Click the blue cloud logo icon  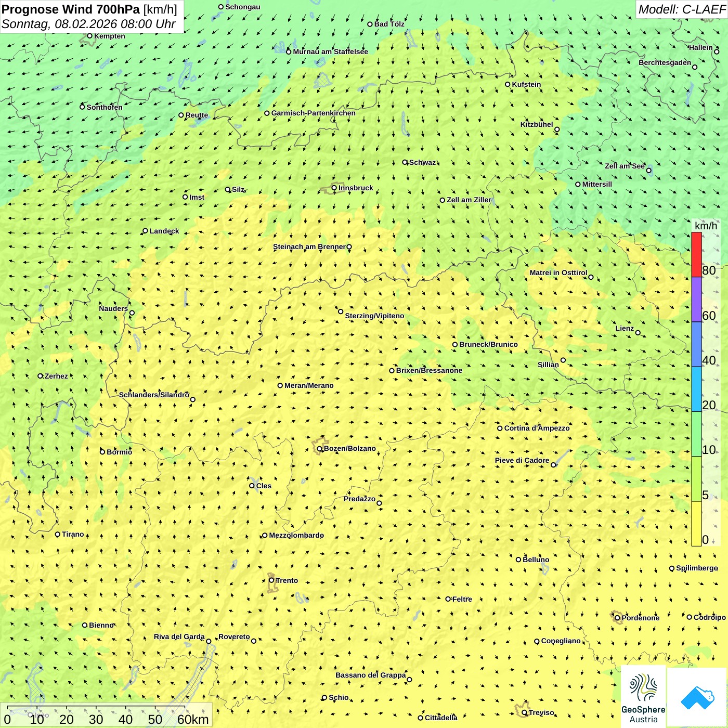(x=697, y=697)
